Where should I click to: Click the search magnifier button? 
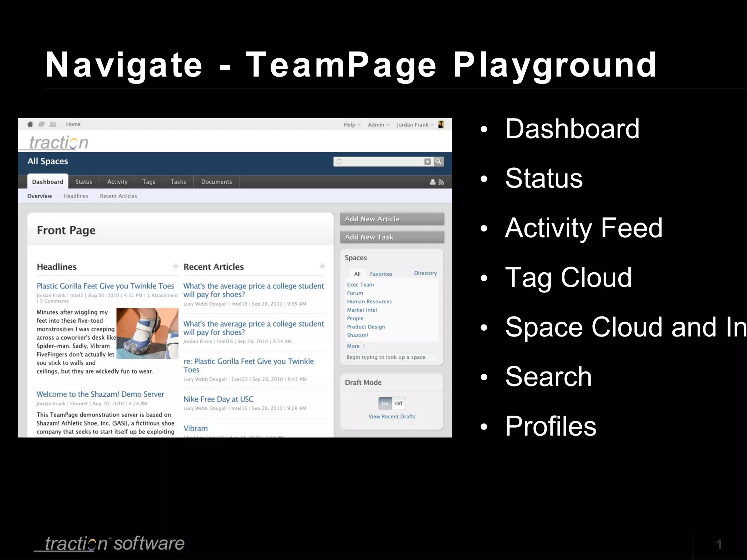pyautogui.click(x=438, y=161)
